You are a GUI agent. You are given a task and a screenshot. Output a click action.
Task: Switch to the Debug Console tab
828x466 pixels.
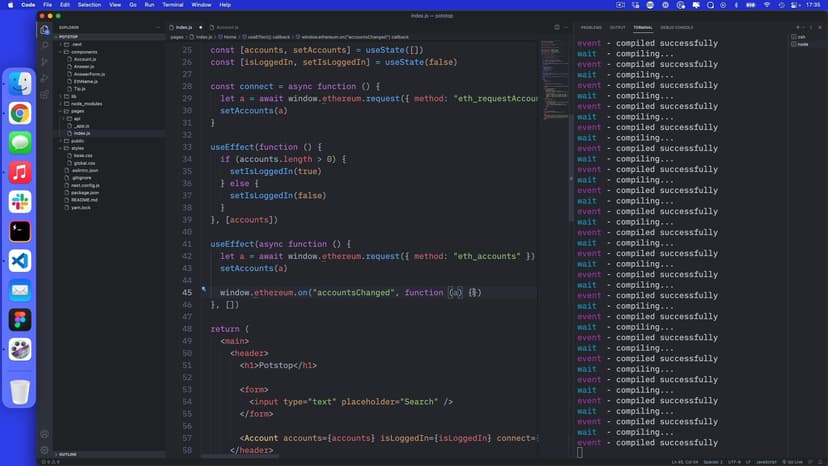[677, 27]
